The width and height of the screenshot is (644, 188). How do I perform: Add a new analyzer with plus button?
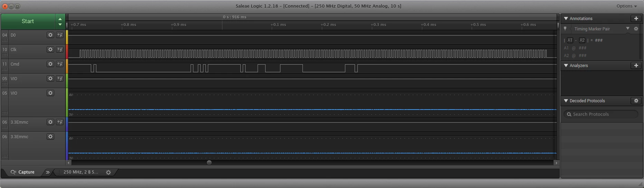[x=636, y=65]
